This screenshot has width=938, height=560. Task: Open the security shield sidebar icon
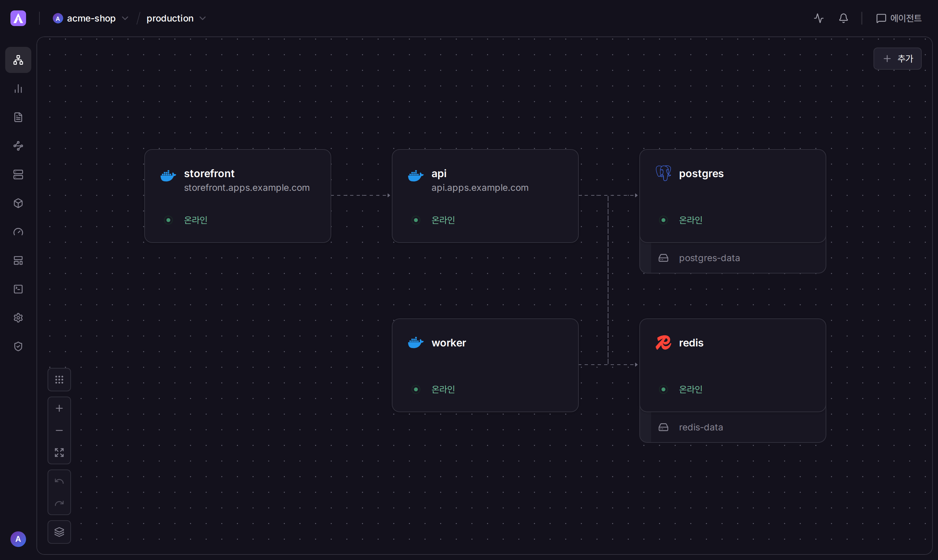click(x=18, y=346)
